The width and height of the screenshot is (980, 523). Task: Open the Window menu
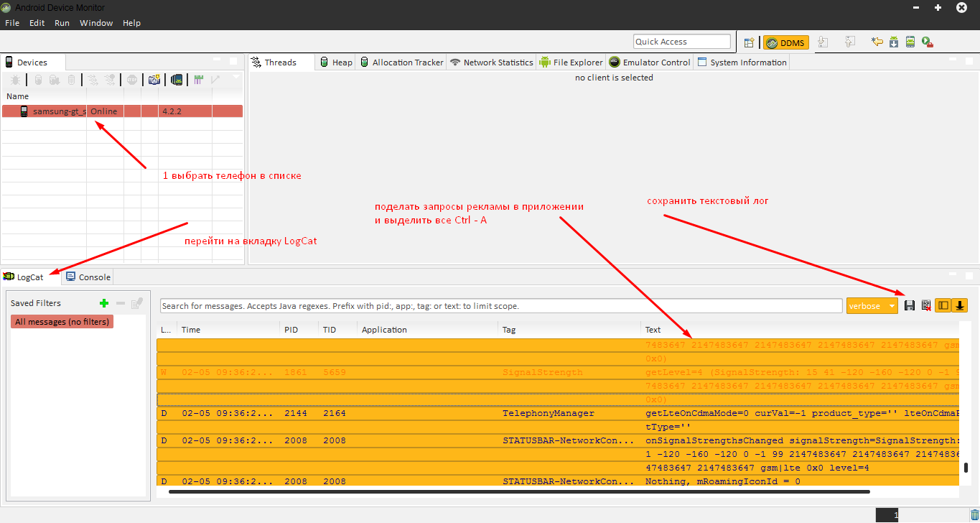coord(96,23)
